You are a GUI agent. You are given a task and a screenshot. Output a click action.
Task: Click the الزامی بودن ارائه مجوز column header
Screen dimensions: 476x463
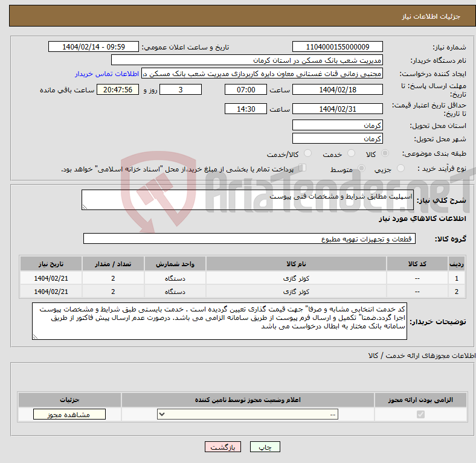pyautogui.click(x=420, y=400)
